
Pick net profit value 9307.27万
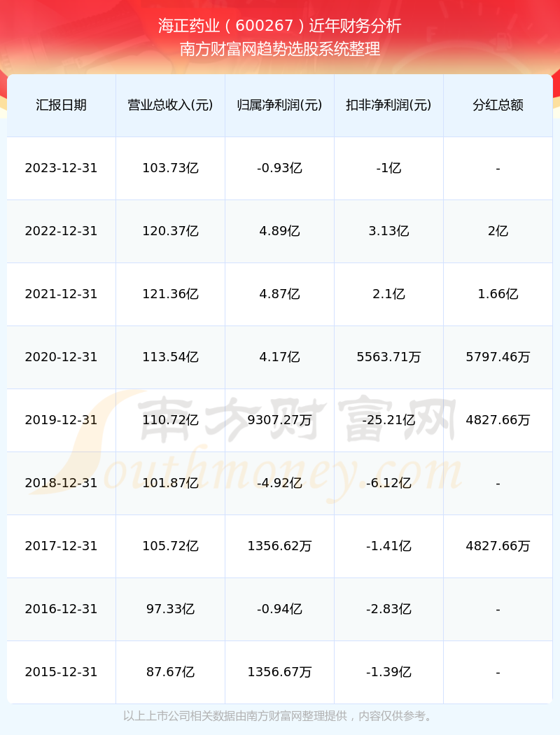coord(280,420)
